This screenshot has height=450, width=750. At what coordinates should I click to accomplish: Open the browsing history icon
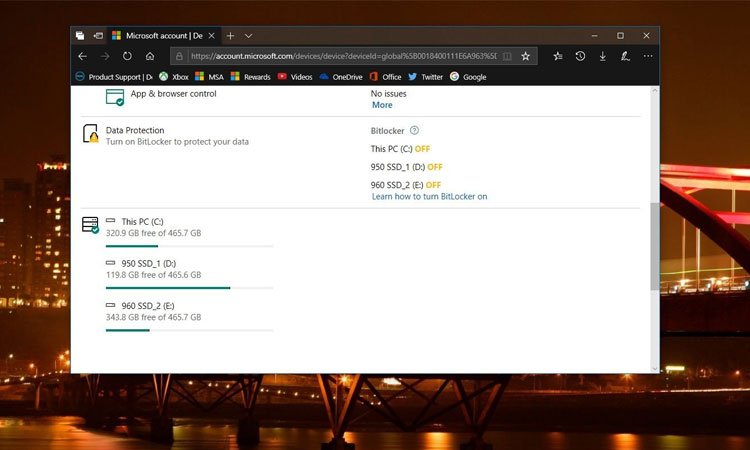click(x=580, y=56)
